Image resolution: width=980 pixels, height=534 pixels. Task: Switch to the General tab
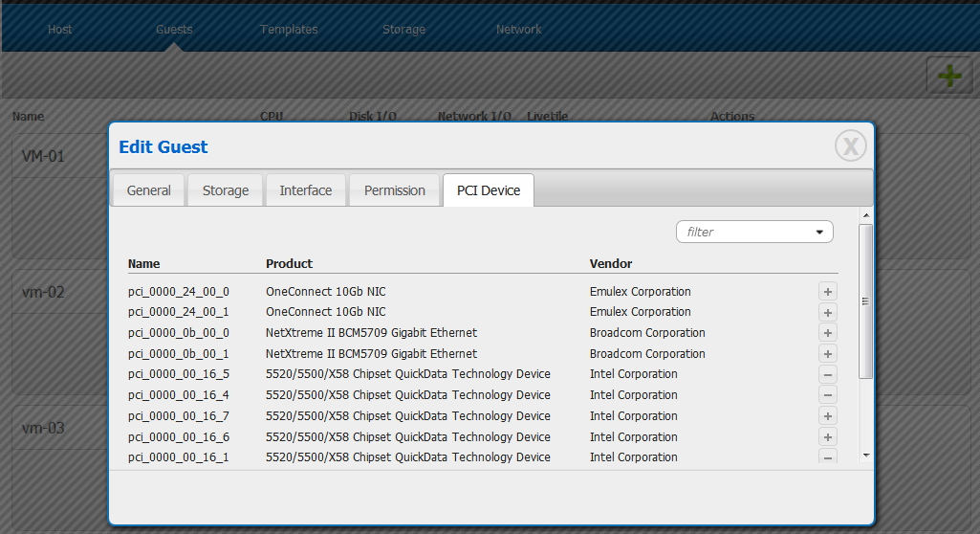[149, 190]
